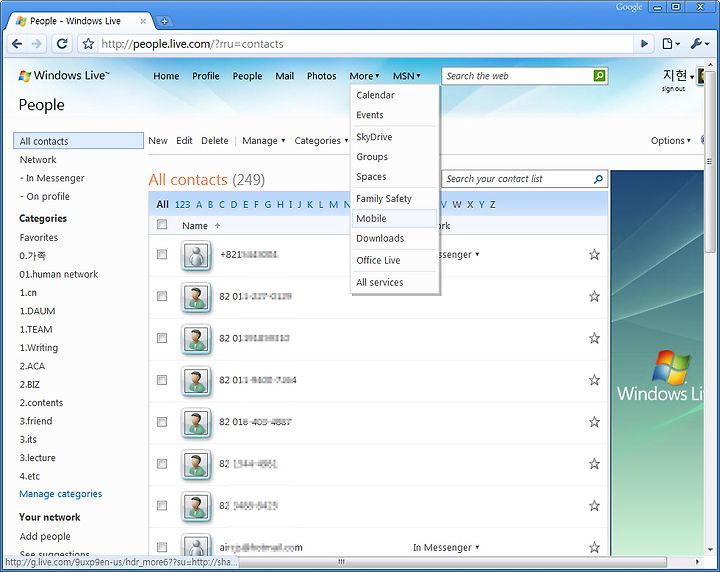
Task: Select Mobile in the More menu
Action: pyautogui.click(x=394, y=219)
